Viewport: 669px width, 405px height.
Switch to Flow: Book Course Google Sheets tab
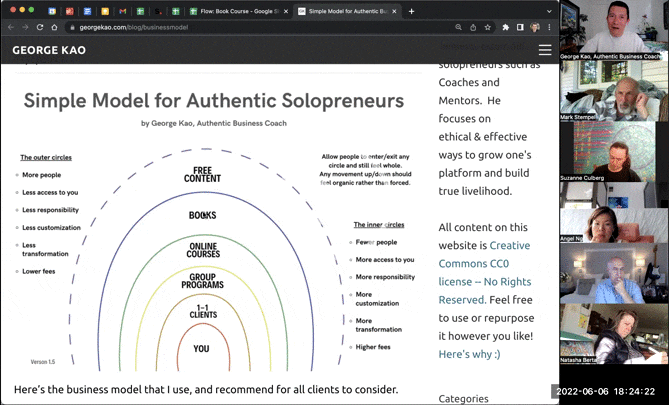[238, 12]
